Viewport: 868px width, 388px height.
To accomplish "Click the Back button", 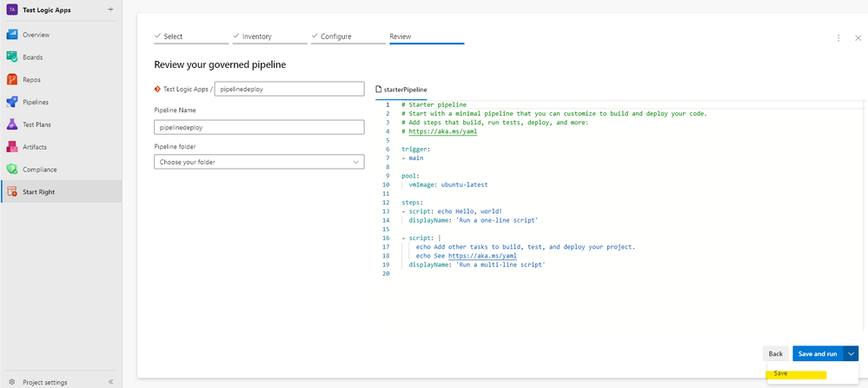I will coord(776,353).
